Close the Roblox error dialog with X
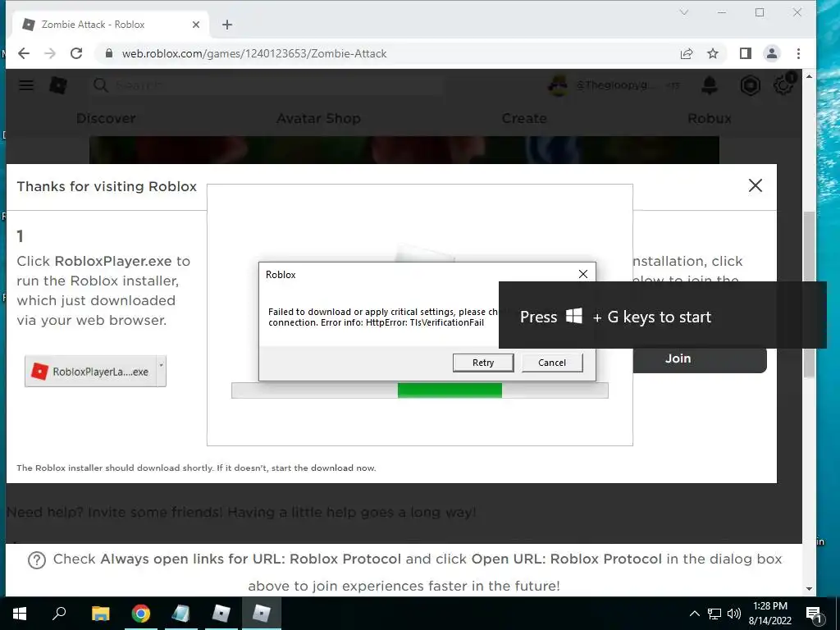This screenshot has height=630, width=840. [583, 274]
